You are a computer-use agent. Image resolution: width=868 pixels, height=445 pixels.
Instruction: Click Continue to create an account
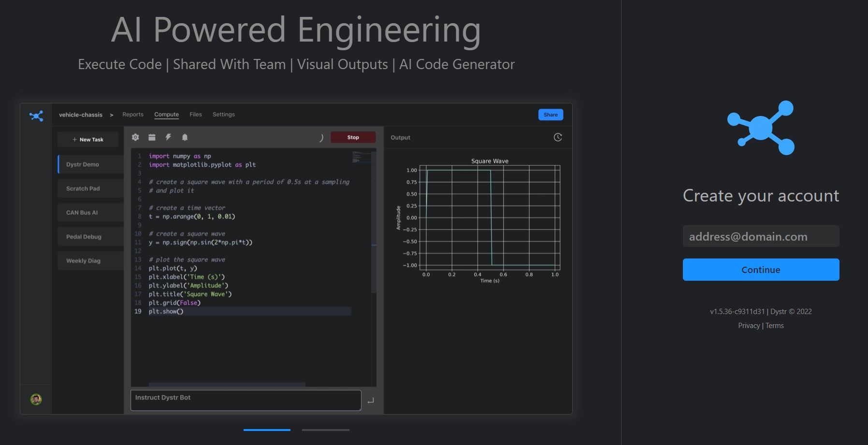pos(760,270)
